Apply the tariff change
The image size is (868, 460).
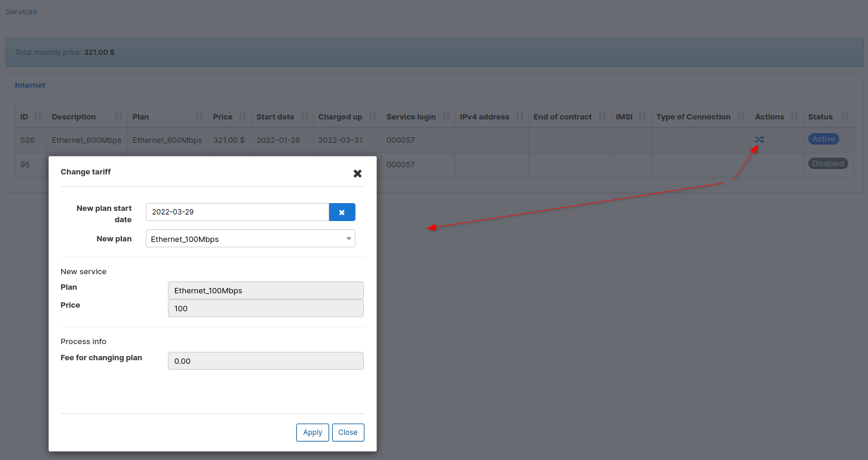[x=312, y=433]
